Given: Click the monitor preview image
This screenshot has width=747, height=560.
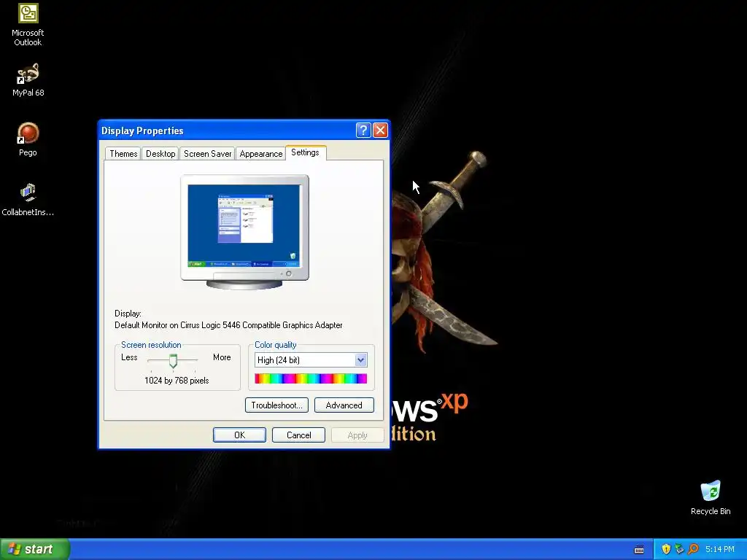Looking at the screenshot, I should pos(244,232).
